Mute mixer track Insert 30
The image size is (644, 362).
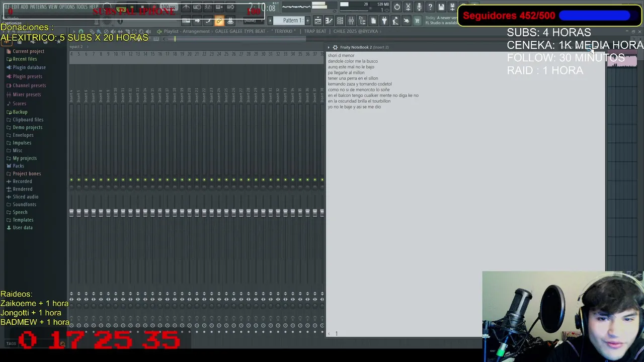(x=263, y=179)
